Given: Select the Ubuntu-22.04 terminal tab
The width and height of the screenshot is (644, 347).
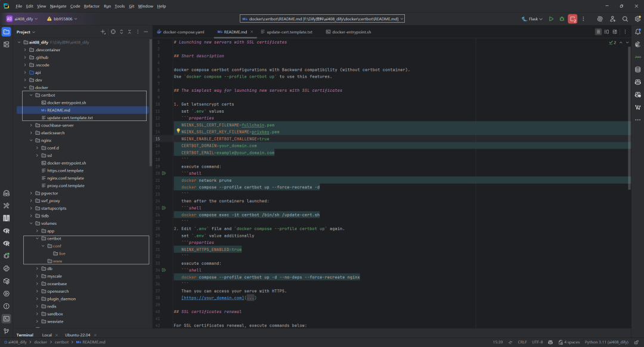Looking at the screenshot, I should (x=78, y=335).
